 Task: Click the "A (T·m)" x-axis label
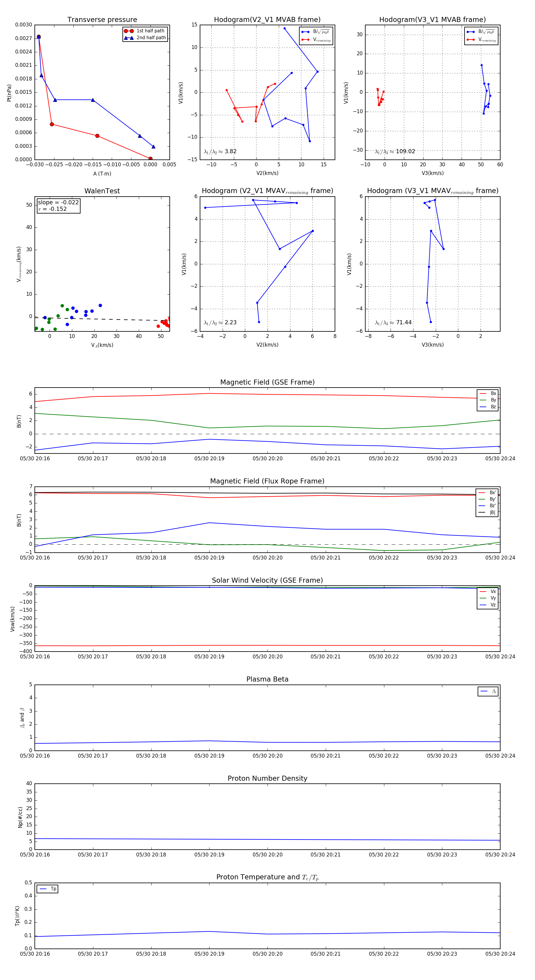click(x=102, y=173)
